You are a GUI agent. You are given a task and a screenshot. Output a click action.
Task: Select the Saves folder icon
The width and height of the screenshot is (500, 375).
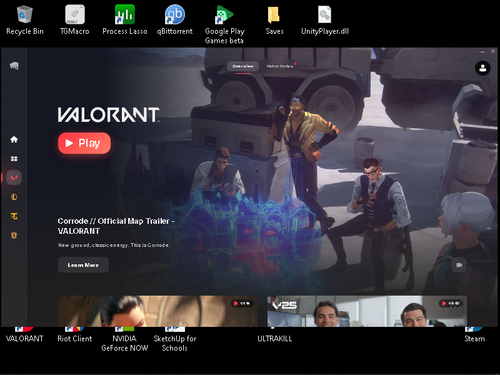coord(274,20)
